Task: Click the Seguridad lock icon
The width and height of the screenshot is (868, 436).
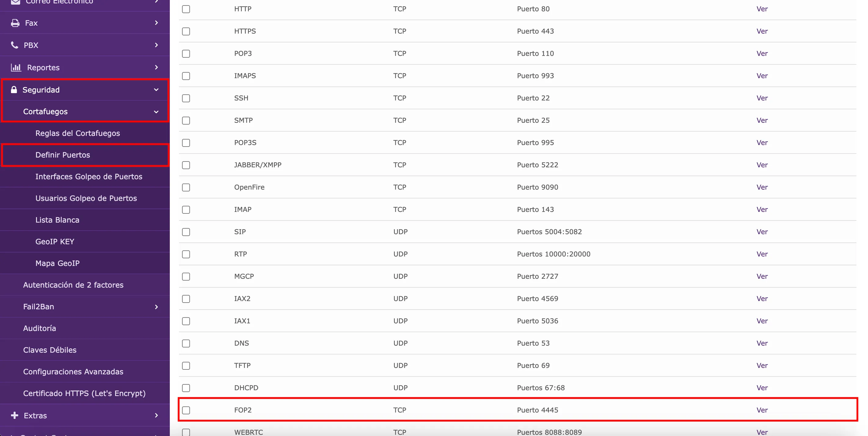Action: pyautogui.click(x=14, y=90)
